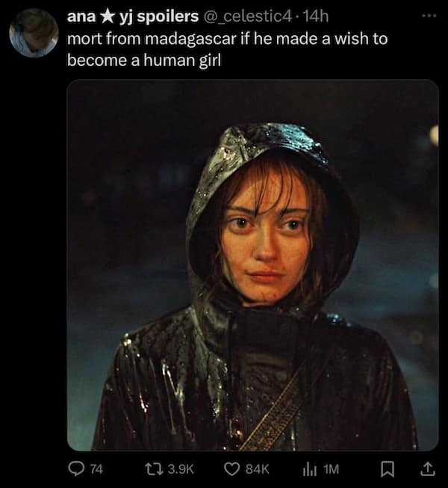Click the retweet arrows icon
The image size is (448, 488).
point(155,469)
